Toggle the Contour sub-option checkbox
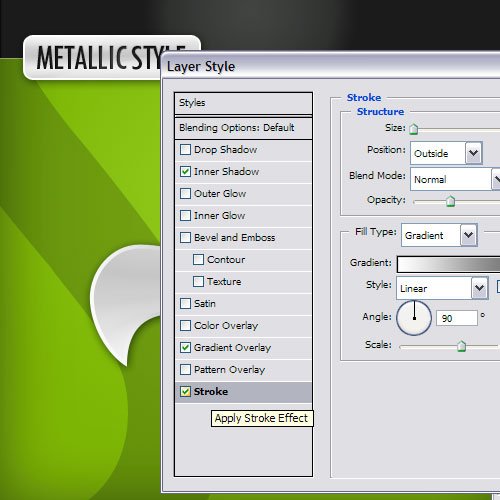 [198, 260]
